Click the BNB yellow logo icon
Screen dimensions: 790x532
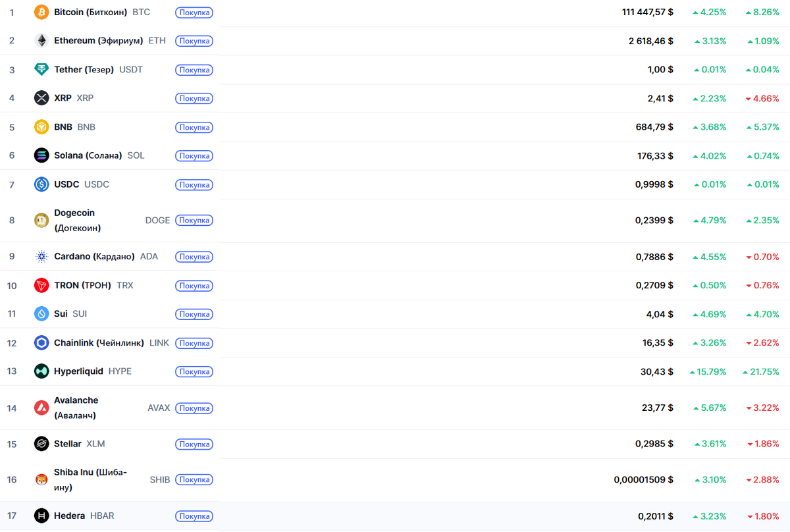click(x=41, y=127)
